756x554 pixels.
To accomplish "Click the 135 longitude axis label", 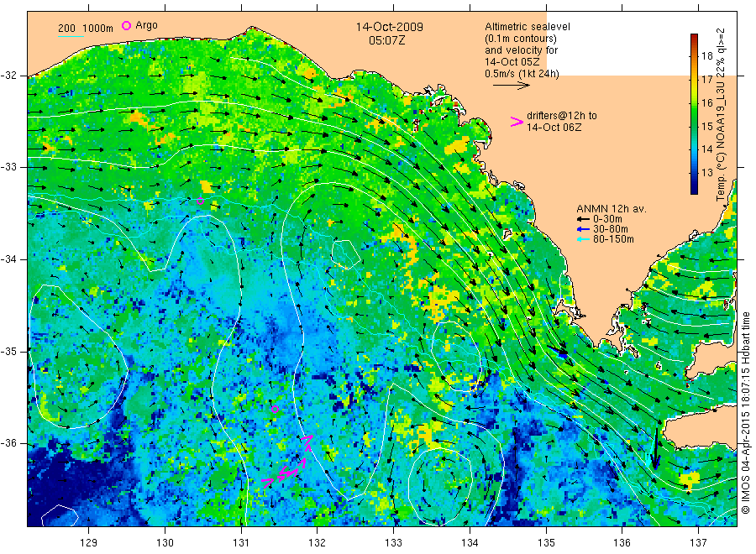I will pyautogui.click(x=546, y=543).
